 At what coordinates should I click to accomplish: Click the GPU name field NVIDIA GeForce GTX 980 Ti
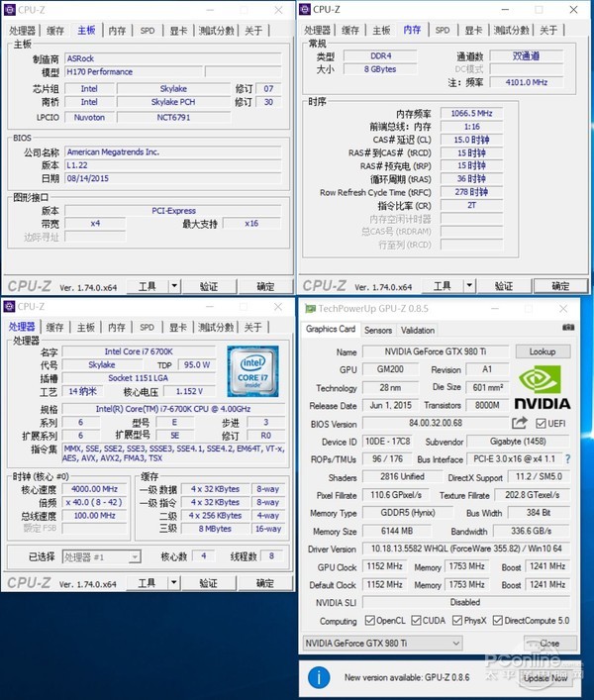(x=436, y=351)
